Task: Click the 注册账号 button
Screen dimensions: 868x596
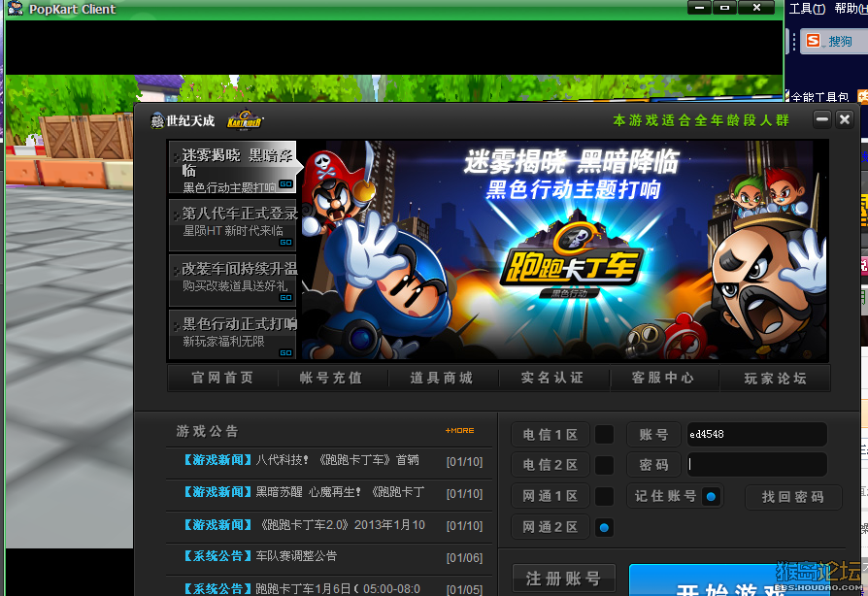Action: point(564,579)
